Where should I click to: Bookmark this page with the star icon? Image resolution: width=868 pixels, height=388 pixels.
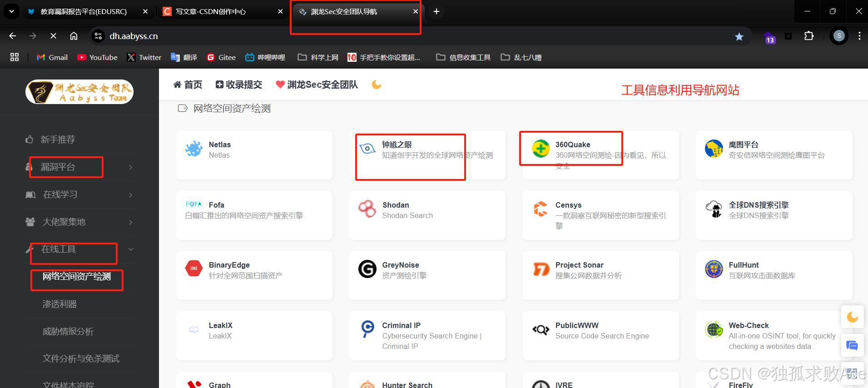tap(739, 36)
